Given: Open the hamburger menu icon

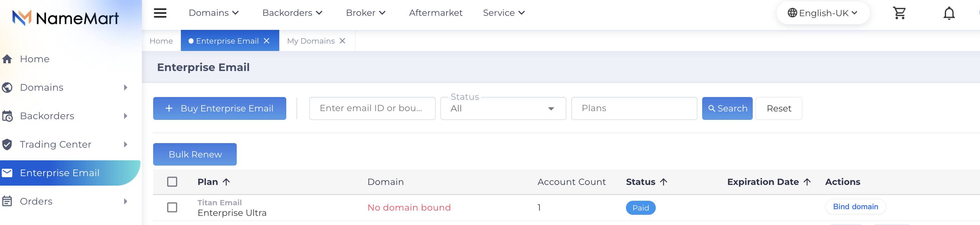Looking at the screenshot, I should 160,13.
